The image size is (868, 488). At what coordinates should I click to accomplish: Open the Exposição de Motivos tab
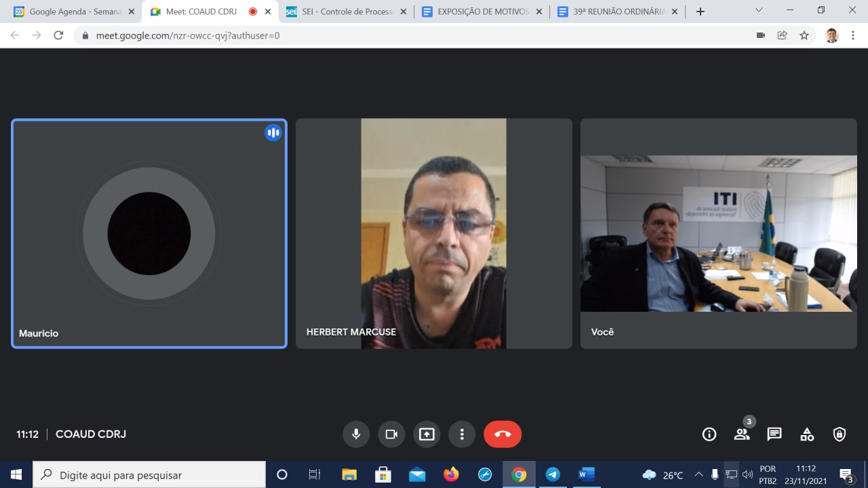[483, 12]
